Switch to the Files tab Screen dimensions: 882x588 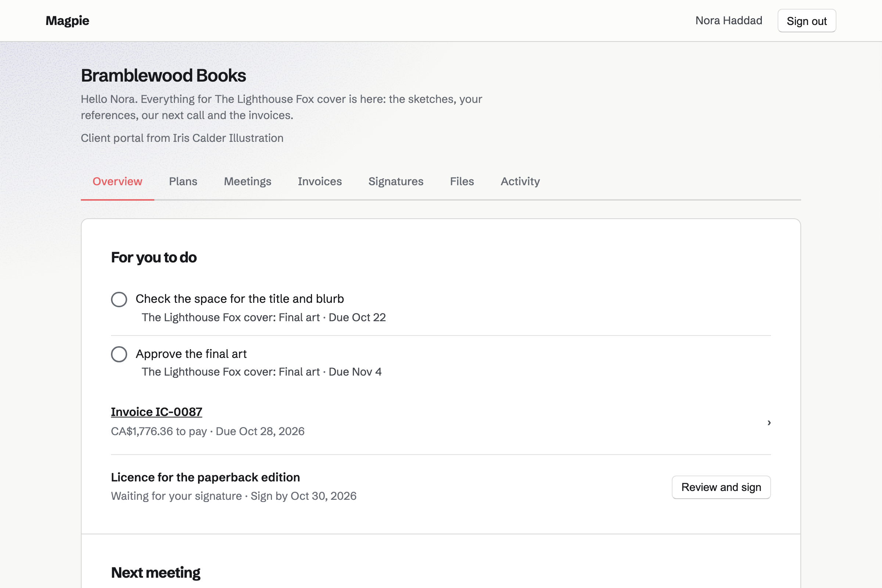(462, 182)
